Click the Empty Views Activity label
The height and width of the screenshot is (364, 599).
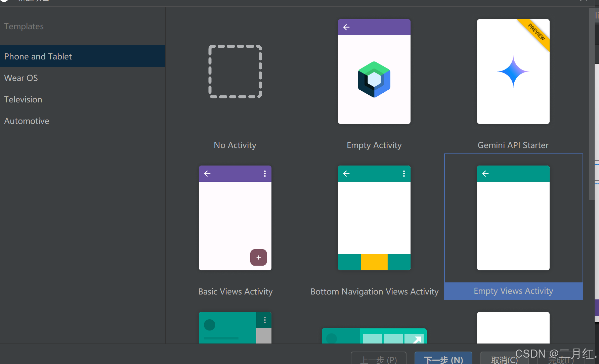(513, 291)
